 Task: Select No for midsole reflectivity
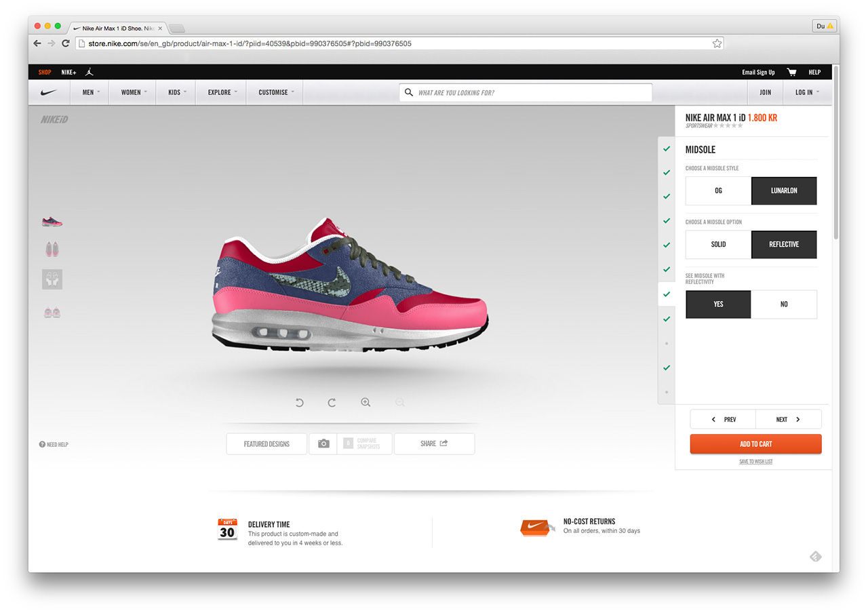pyautogui.click(x=784, y=304)
